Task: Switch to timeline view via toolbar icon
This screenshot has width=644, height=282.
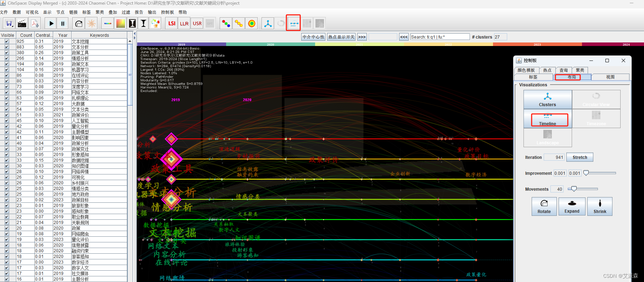Action: click(x=294, y=24)
